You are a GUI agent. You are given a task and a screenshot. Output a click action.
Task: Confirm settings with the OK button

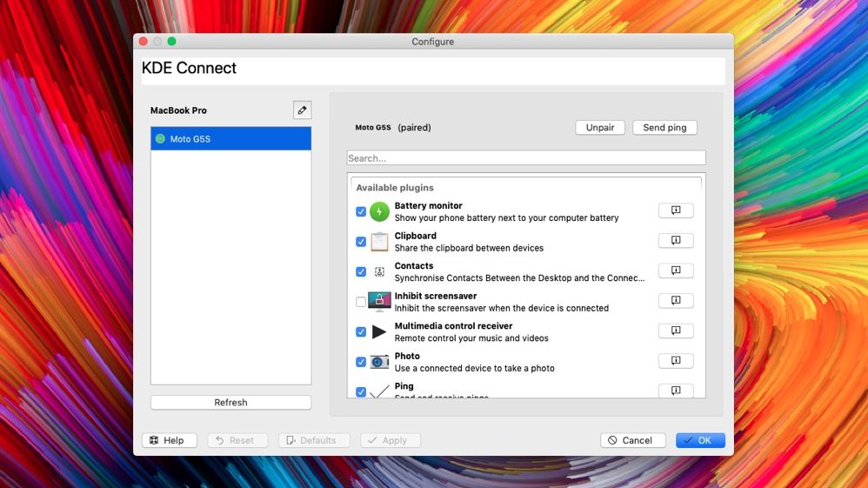[699, 440]
